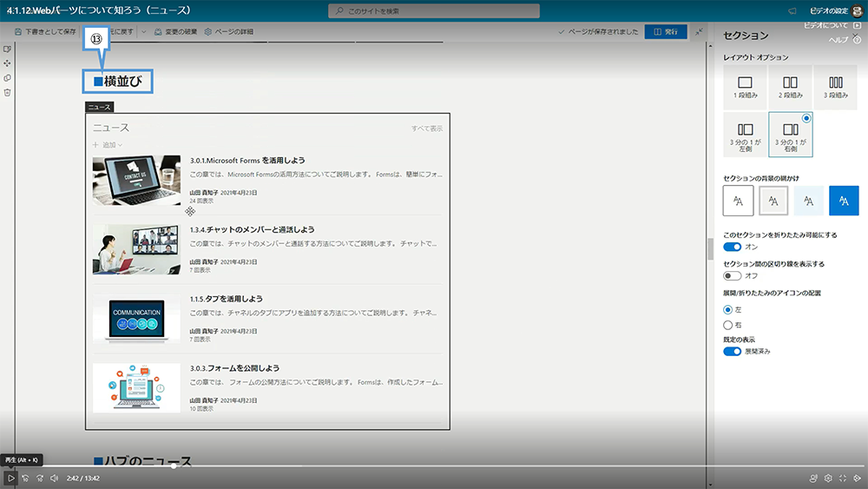Select the 2 段組み two-column layout

[x=791, y=87]
